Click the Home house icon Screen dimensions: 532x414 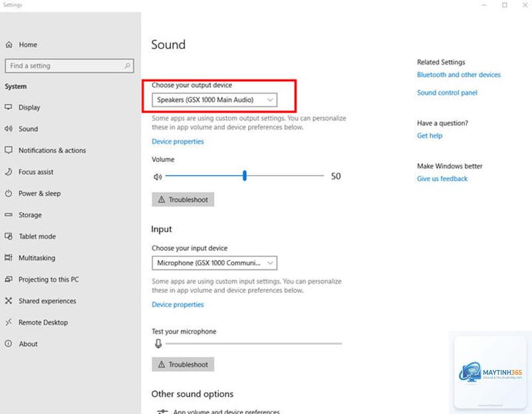click(9, 45)
